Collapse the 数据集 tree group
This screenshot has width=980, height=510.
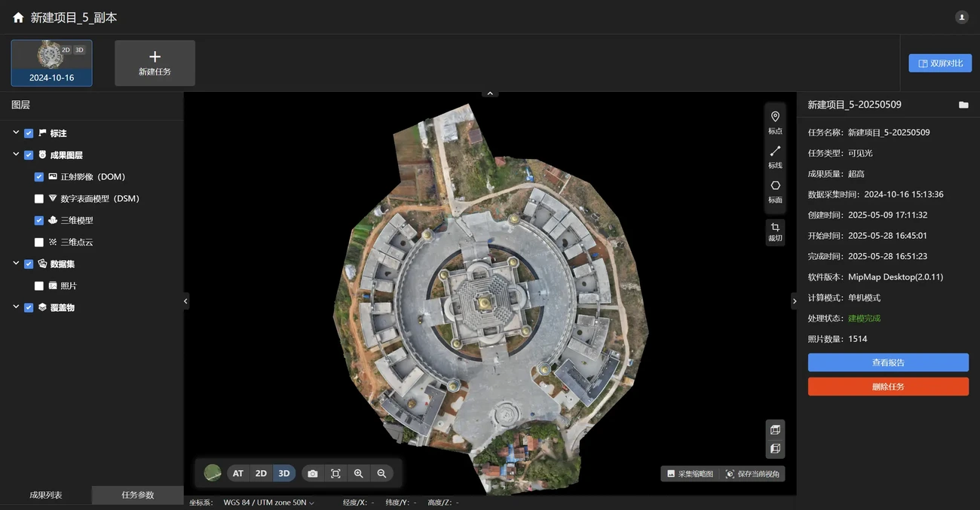coord(16,264)
